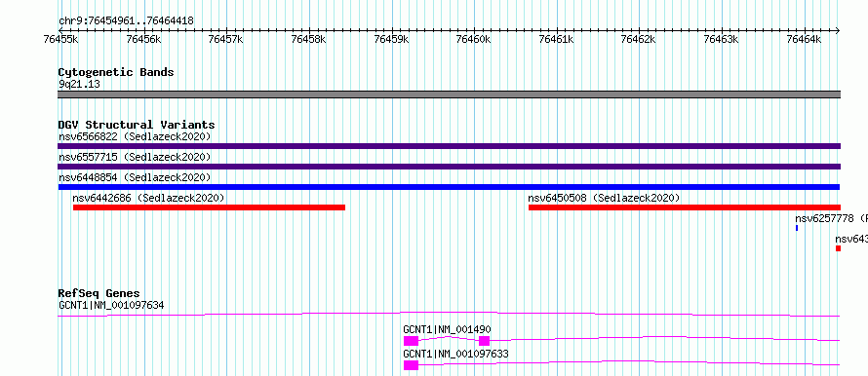Click the nsv6557715 variant bar
The height and width of the screenshot is (376, 868).
click(449, 167)
